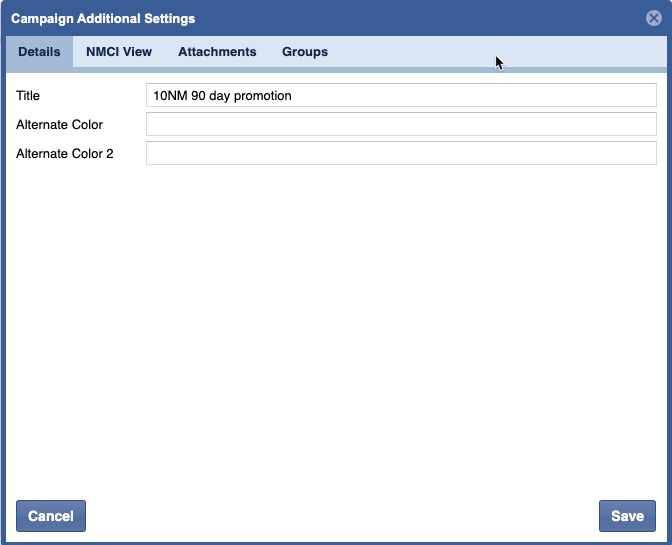Open the NMCI View tab
Screen dimensions: 672x545
[119, 52]
